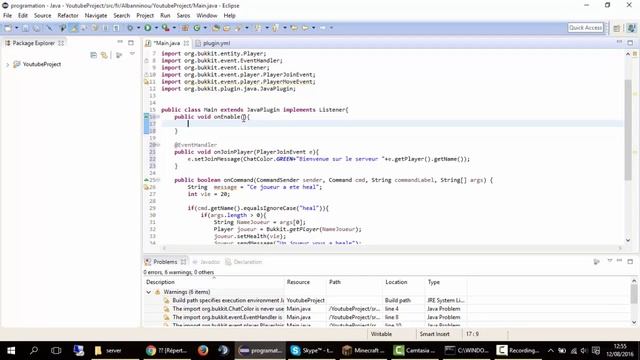The image size is (640, 360).
Task: Open the Debug button dropdown arrow
Action: coord(138,28)
